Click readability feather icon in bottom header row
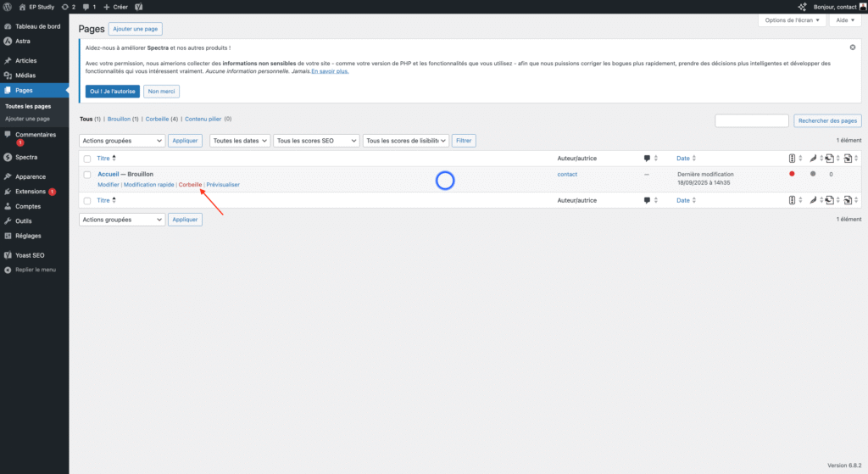868x474 pixels. 813,200
